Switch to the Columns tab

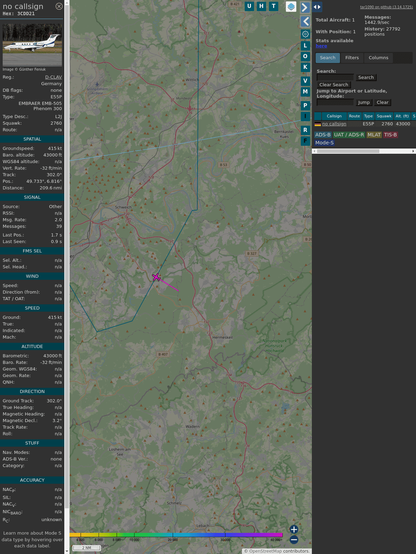379,58
